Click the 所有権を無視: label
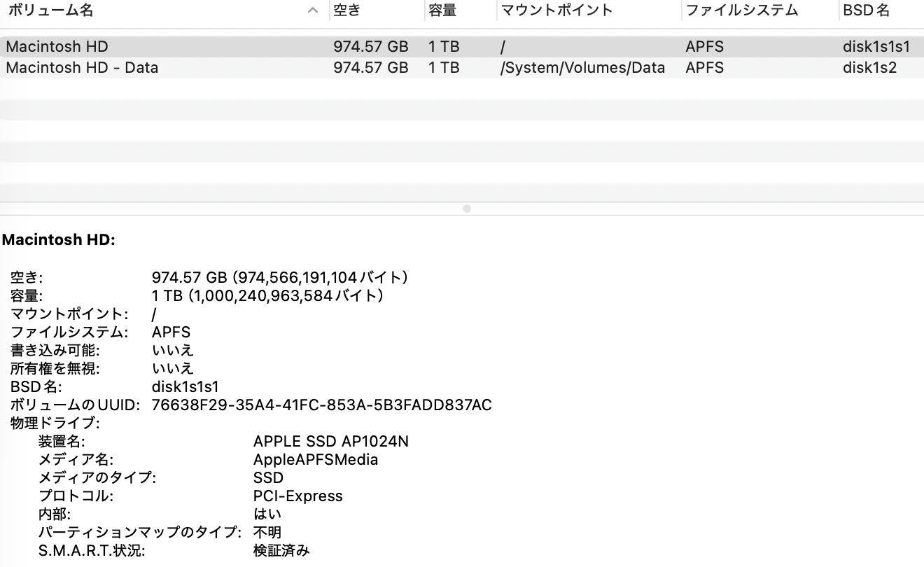This screenshot has height=567, width=924. (55, 369)
